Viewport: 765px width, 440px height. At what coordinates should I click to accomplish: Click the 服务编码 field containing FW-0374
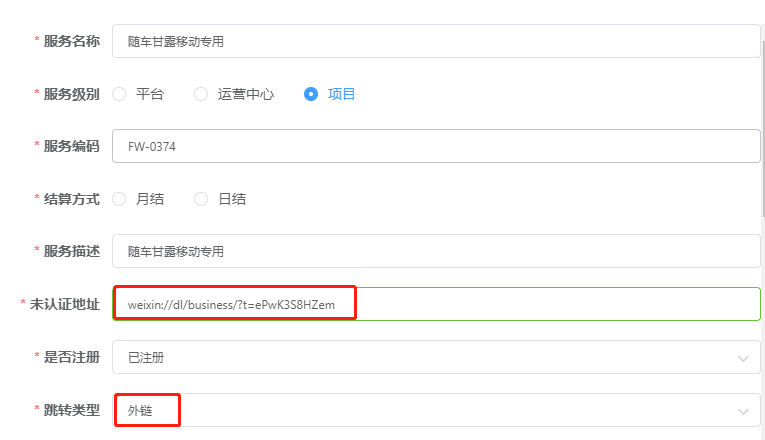[x=436, y=147]
